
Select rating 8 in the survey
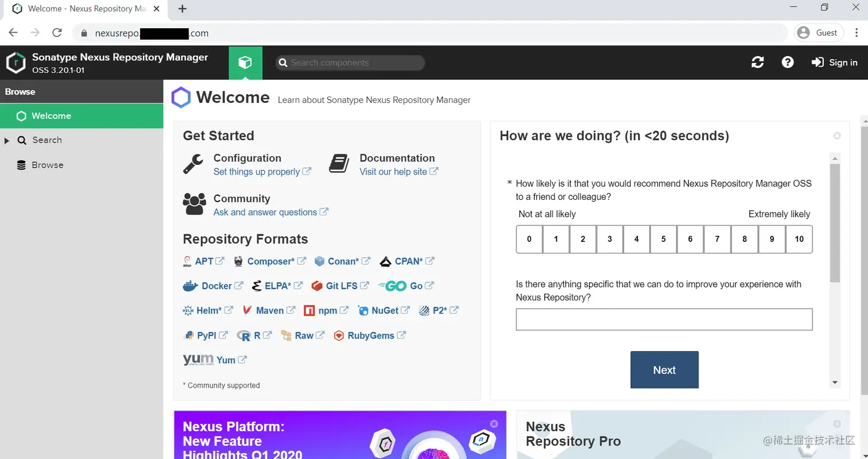[x=745, y=240]
